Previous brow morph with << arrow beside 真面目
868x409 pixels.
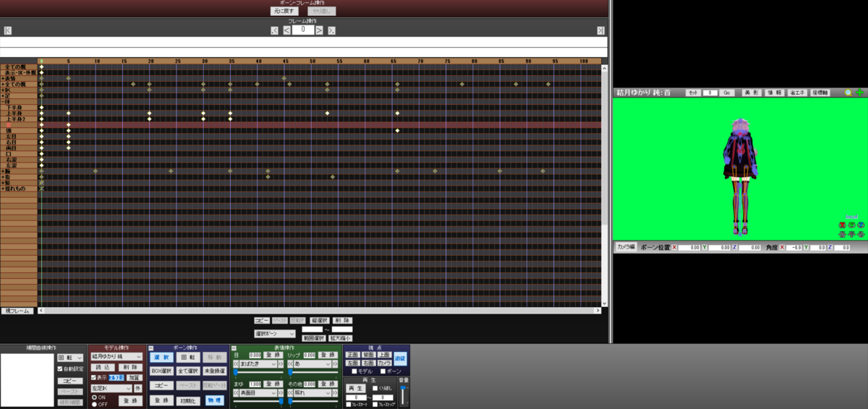(x=236, y=392)
